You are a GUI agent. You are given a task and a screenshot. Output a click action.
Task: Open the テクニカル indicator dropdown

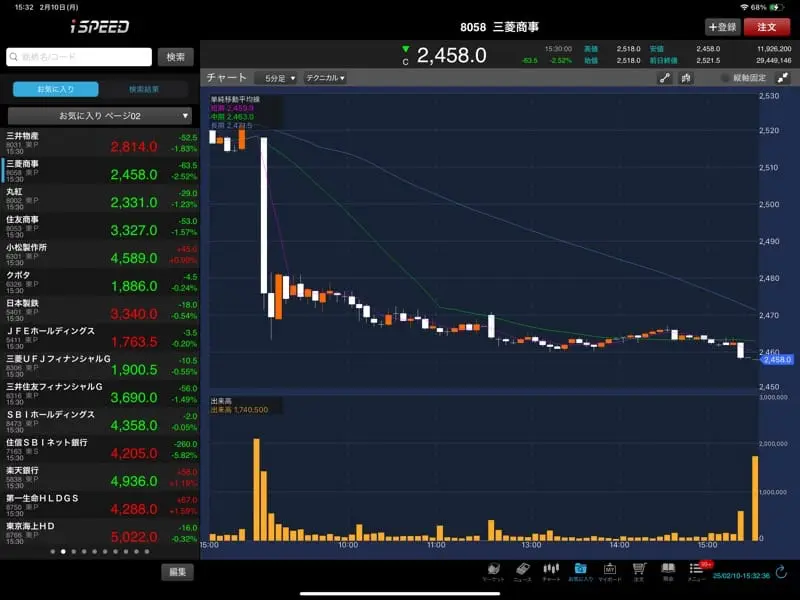pos(325,78)
